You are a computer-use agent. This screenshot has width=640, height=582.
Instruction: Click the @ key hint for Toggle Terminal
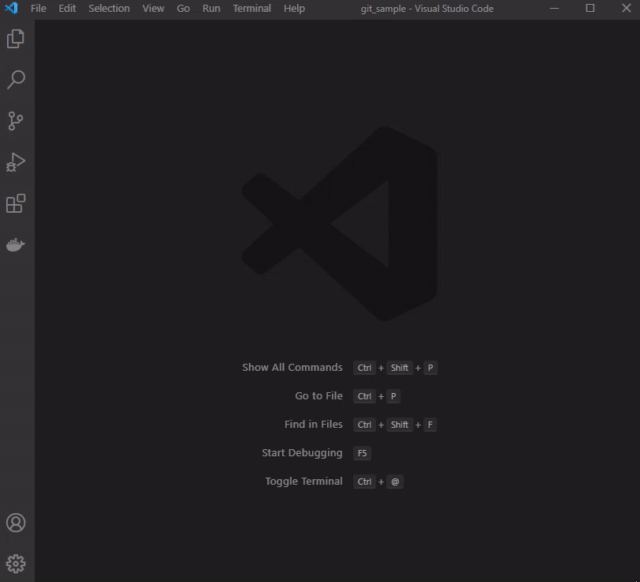pyautogui.click(x=395, y=482)
